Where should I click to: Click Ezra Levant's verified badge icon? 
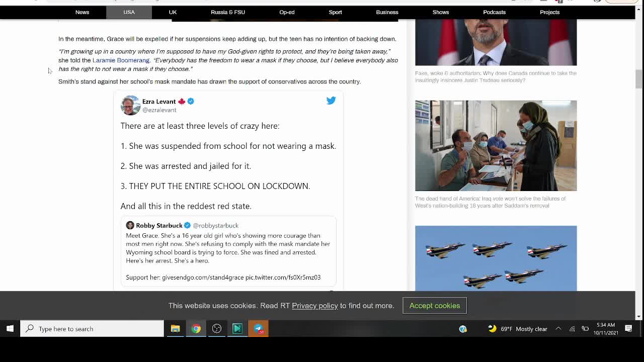click(191, 102)
